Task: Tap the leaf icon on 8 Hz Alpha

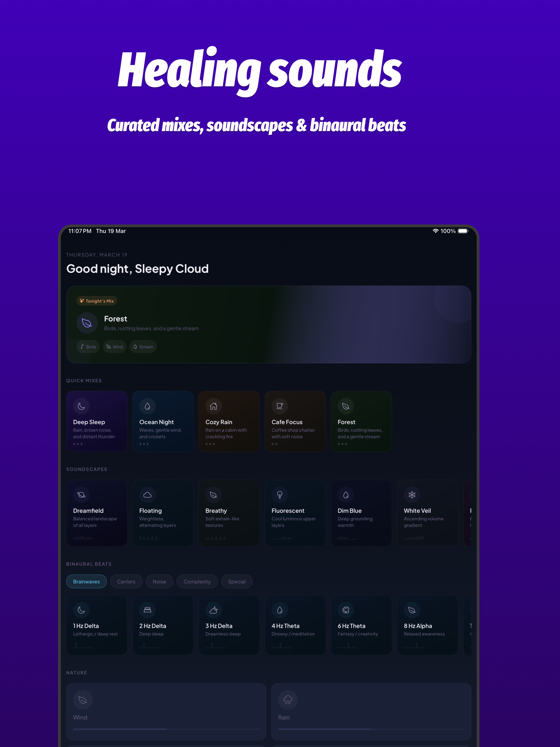Action: click(x=412, y=610)
